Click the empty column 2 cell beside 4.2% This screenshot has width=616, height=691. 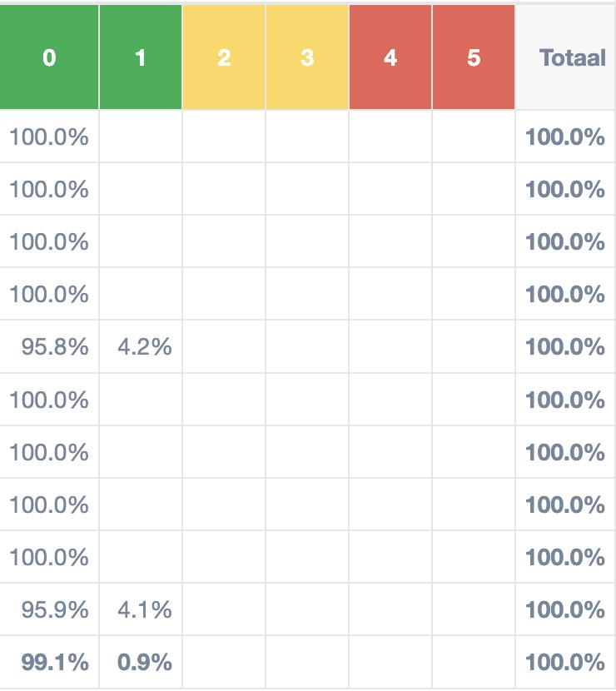coord(223,346)
